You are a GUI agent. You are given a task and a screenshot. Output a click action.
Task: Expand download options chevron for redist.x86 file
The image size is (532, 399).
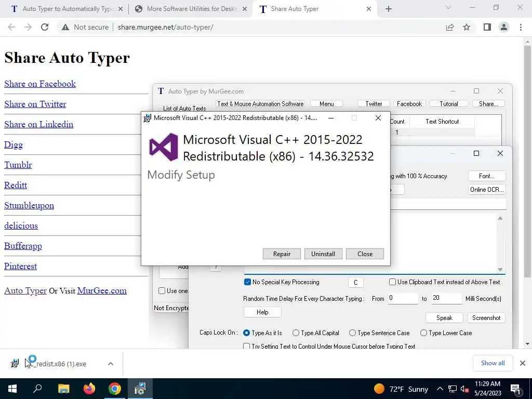pos(111,364)
